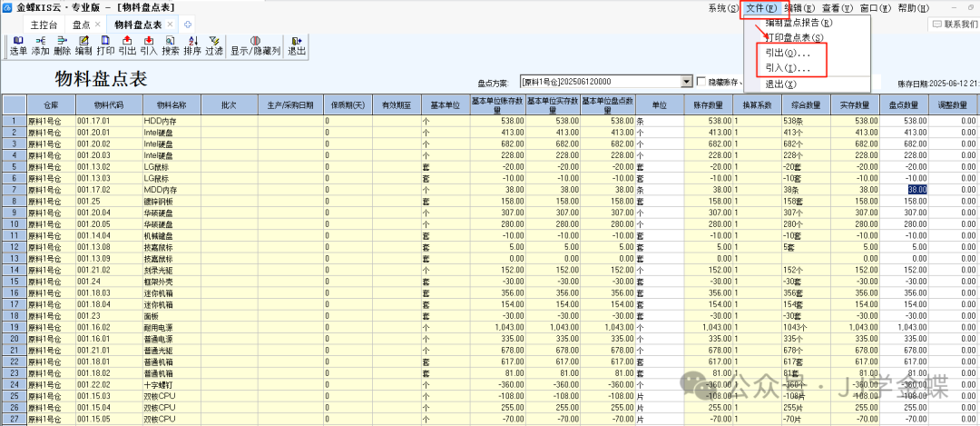This screenshot has width=980, height=426.
Task: Click the 删除 (delete) toolbar icon
Action: coord(62,46)
